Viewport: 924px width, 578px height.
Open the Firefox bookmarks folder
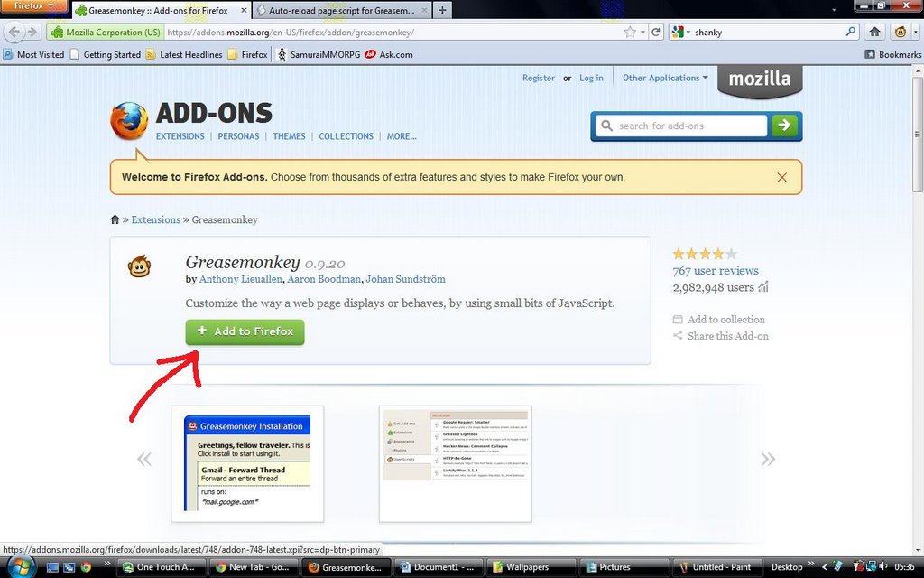tap(247, 54)
